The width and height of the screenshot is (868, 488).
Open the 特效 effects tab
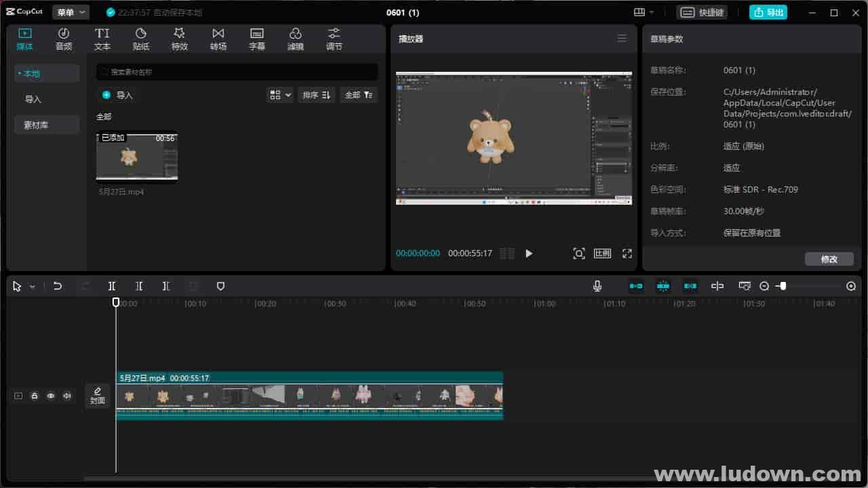(x=180, y=39)
